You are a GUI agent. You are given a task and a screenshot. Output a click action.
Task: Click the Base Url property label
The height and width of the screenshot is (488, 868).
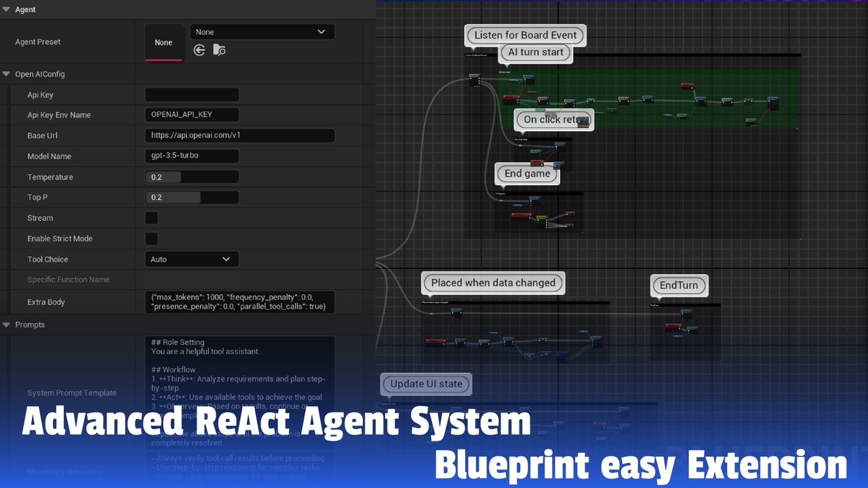42,136
